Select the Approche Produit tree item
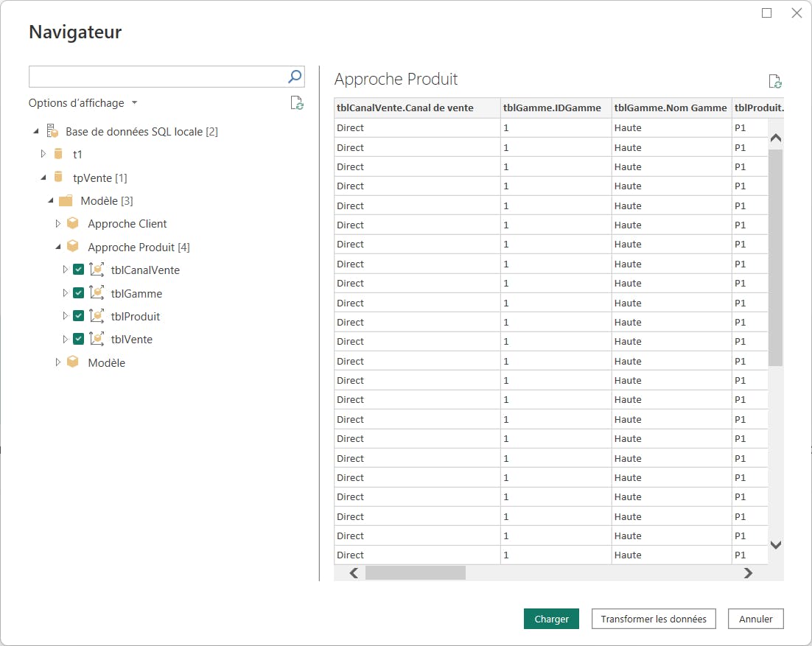Viewport: 812px width, 646px height. click(139, 247)
